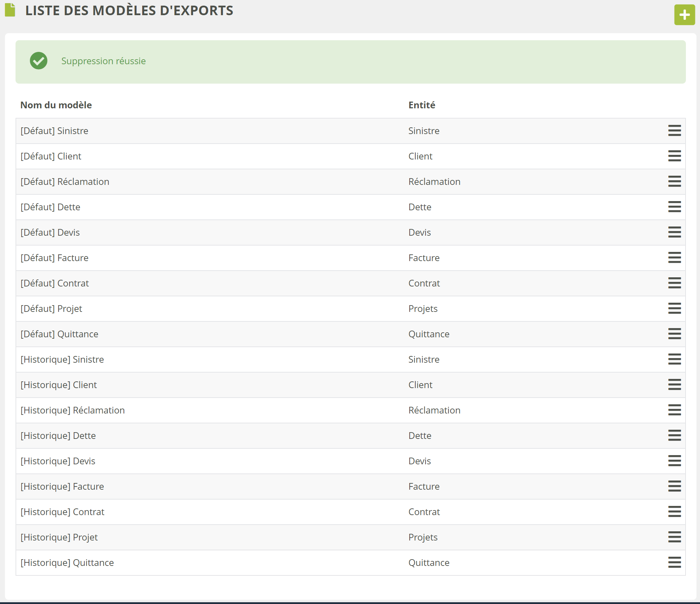
Task: Show row menu for [Défaut] Devis
Action: pos(674,232)
